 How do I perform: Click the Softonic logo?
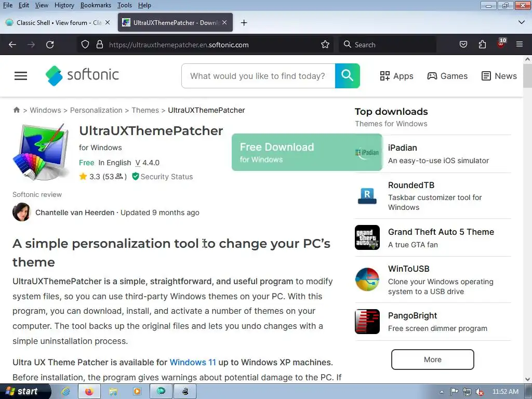pyautogui.click(x=82, y=75)
